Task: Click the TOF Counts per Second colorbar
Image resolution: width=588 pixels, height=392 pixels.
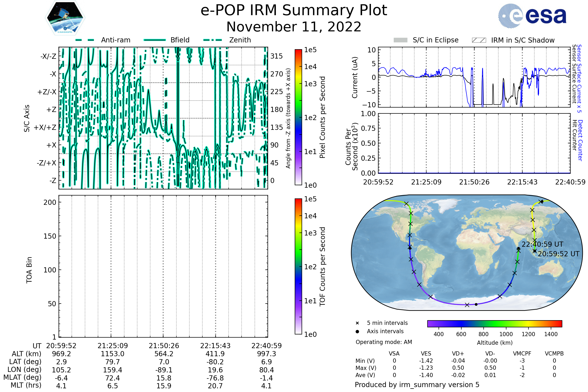Action: [x=298, y=267]
